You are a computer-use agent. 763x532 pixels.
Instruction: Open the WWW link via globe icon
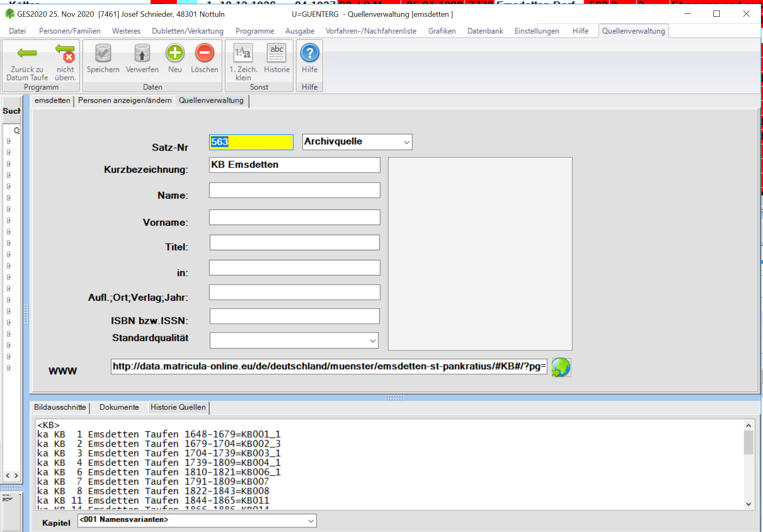point(561,367)
